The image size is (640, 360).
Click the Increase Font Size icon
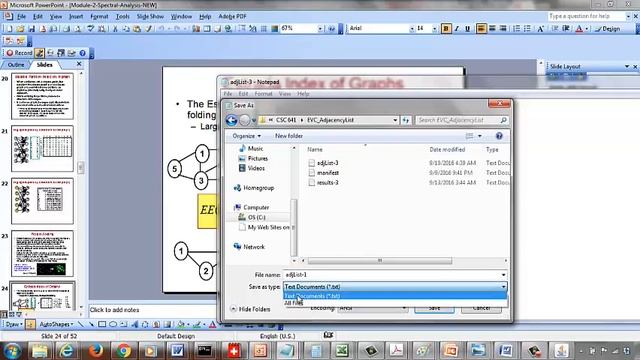[541, 29]
